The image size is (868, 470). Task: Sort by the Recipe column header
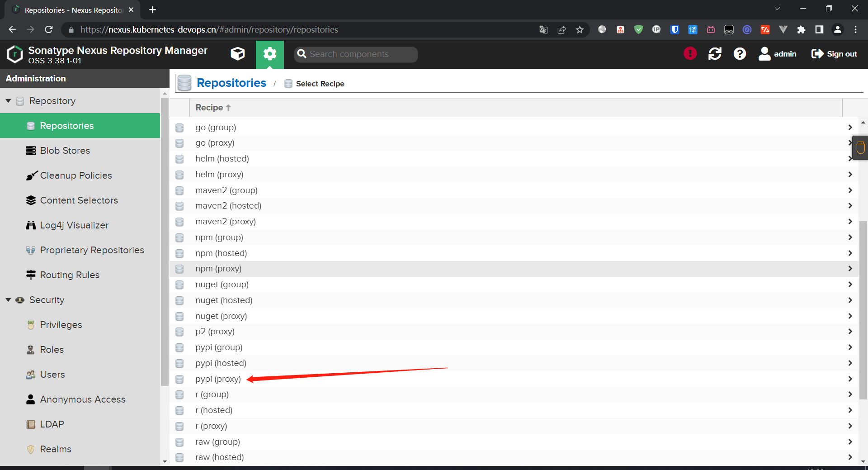click(515, 108)
